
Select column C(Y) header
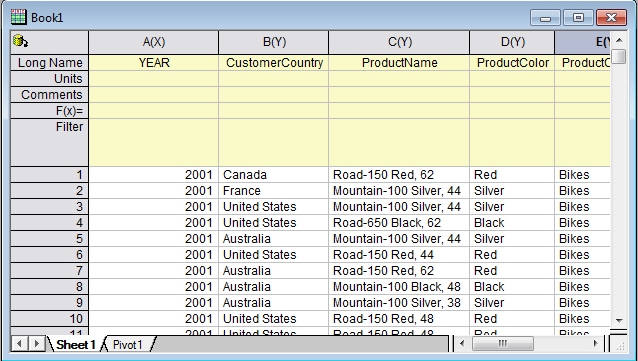coord(399,42)
